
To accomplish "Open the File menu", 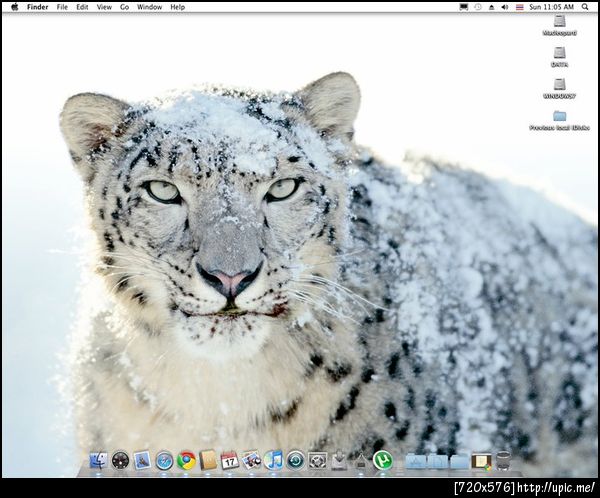I will coord(62,7).
